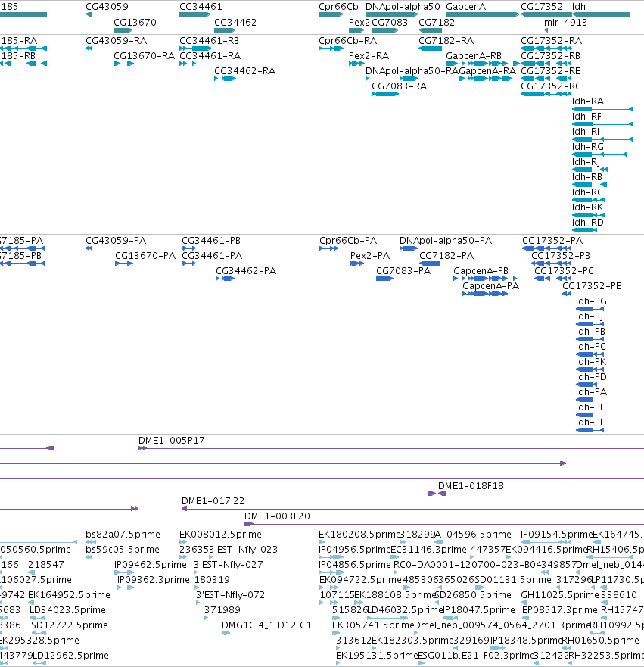This screenshot has width=644, height=667.
Task: Open the gene label CG34461
Action: click(201, 7)
